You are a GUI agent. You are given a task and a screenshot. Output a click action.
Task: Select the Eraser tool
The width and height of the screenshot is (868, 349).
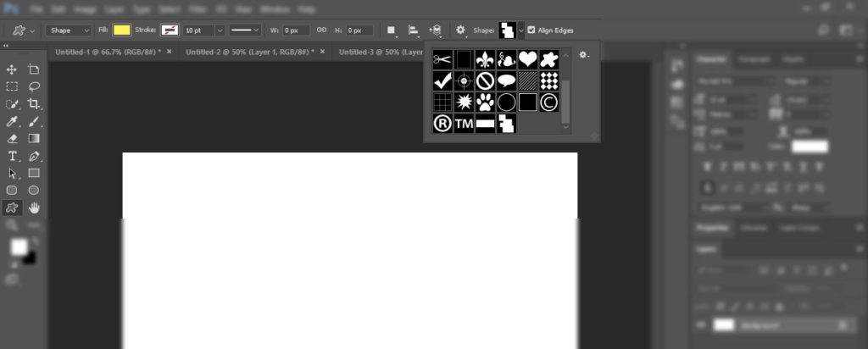click(12, 138)
